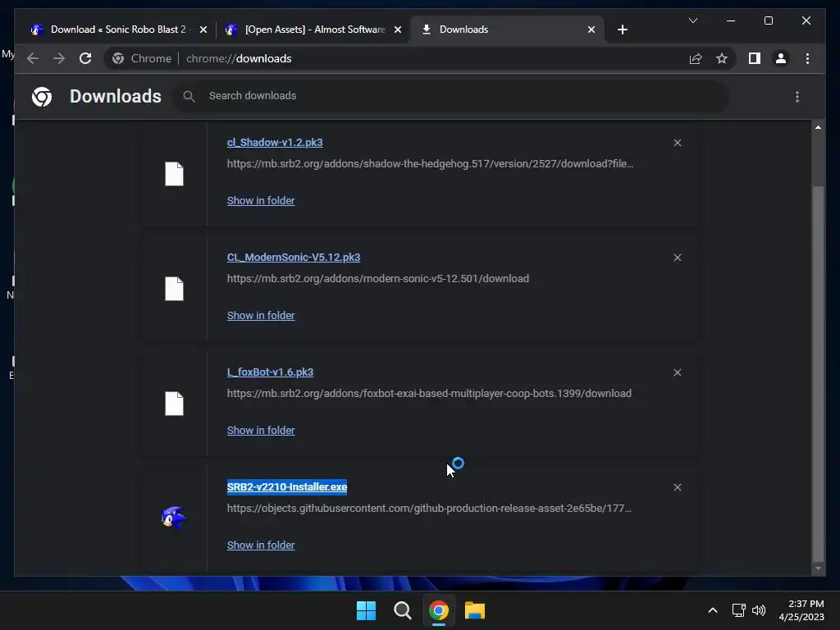Switch to Open Assets - Almost Software tab
840x630 pixels.
point(314,30)
